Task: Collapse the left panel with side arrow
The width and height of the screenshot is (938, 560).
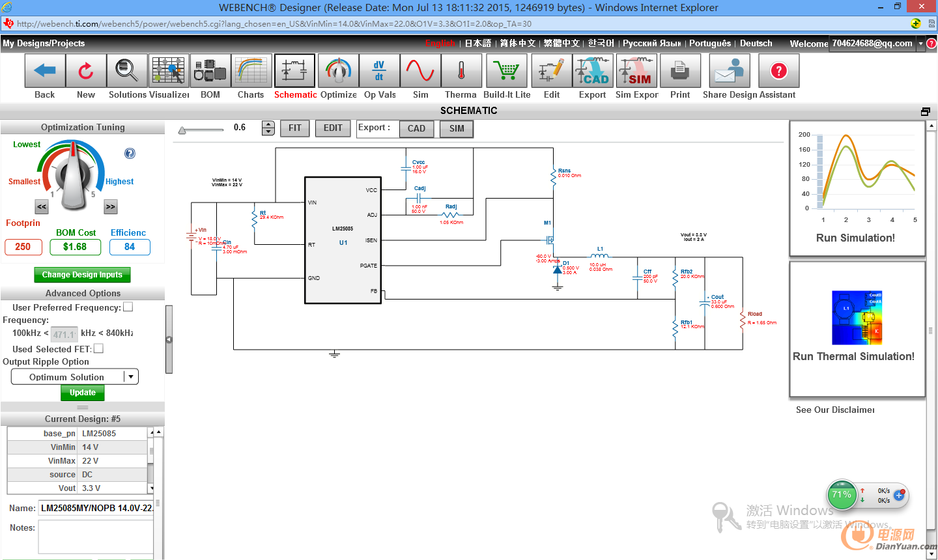Action: pyautogui.click(x=169, y=339)
